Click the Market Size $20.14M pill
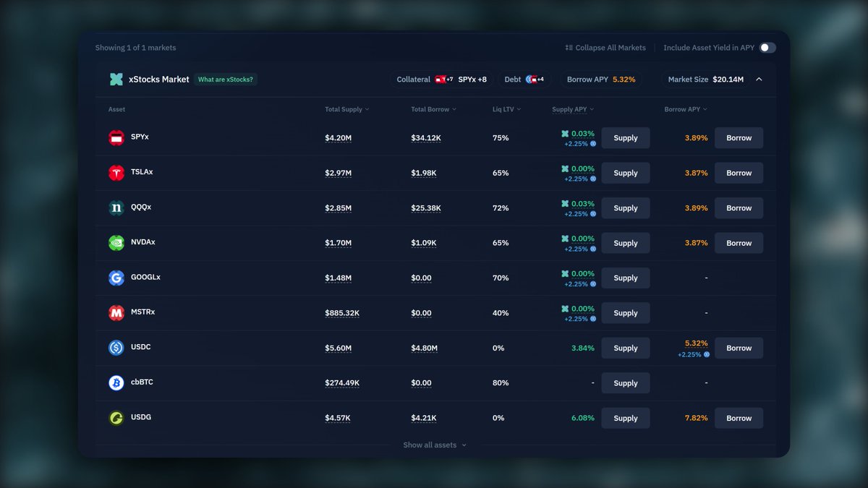The width and height of the screenshot is (868, 488). [706, 80]
